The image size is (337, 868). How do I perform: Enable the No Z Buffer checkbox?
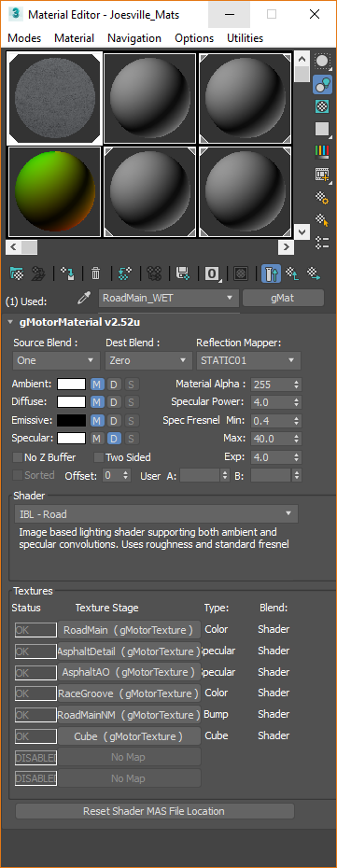(17, 457)
